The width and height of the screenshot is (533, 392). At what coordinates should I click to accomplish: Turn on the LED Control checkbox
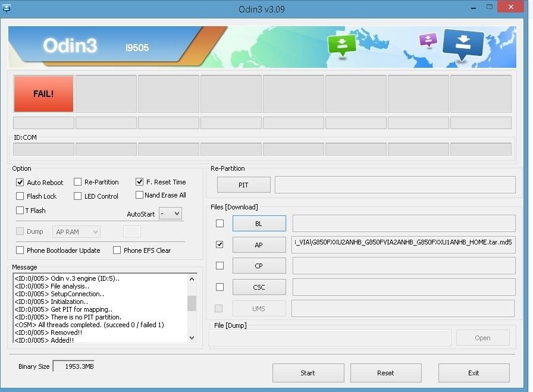click(x=77, y=196)
